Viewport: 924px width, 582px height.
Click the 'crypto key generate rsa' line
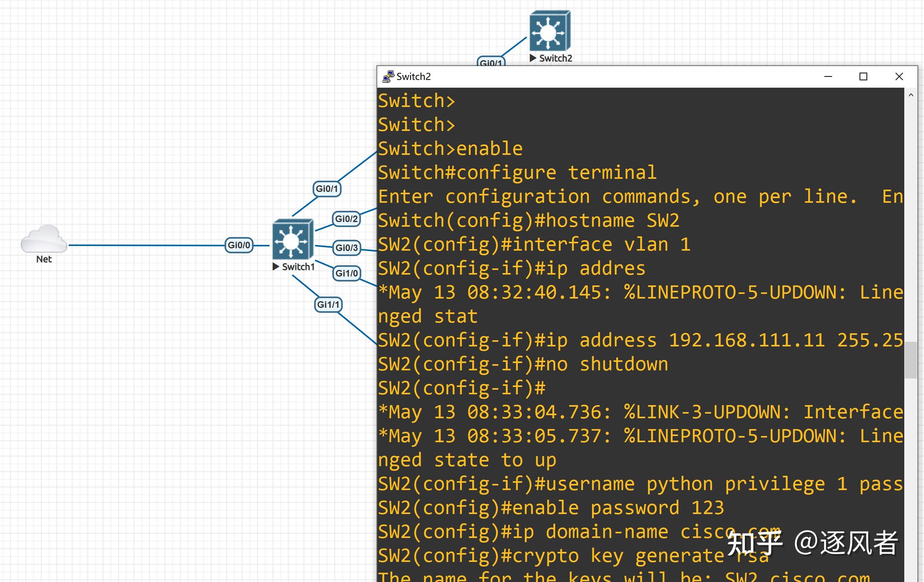pos(573,556)
